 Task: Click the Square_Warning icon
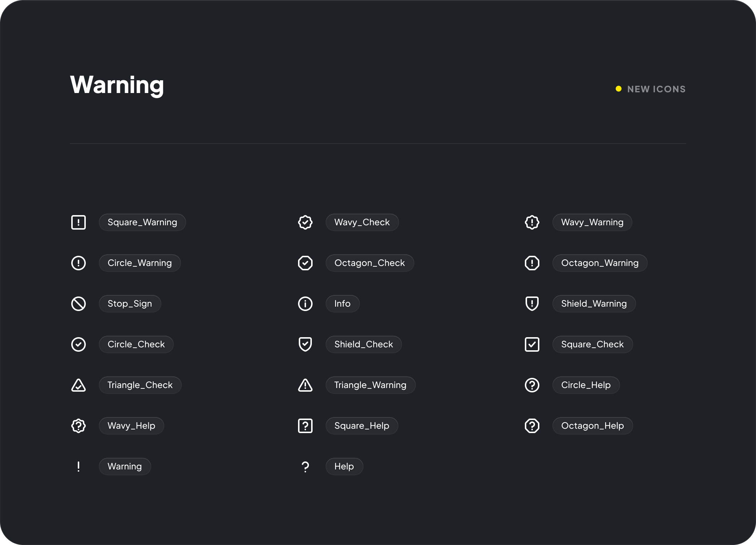[79, 222]
